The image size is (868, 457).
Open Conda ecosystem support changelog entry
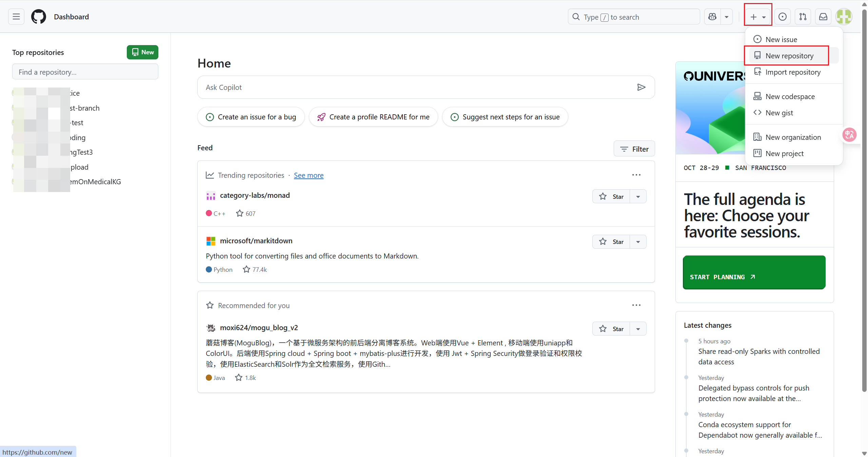pyautogui.click(x=760, y=430)
